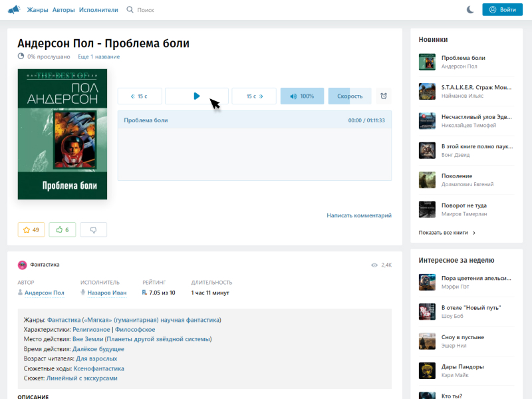This screenshot has width=532, height=399.
Task: Click the Фантастика genre label text
Action: click(45, 265)
